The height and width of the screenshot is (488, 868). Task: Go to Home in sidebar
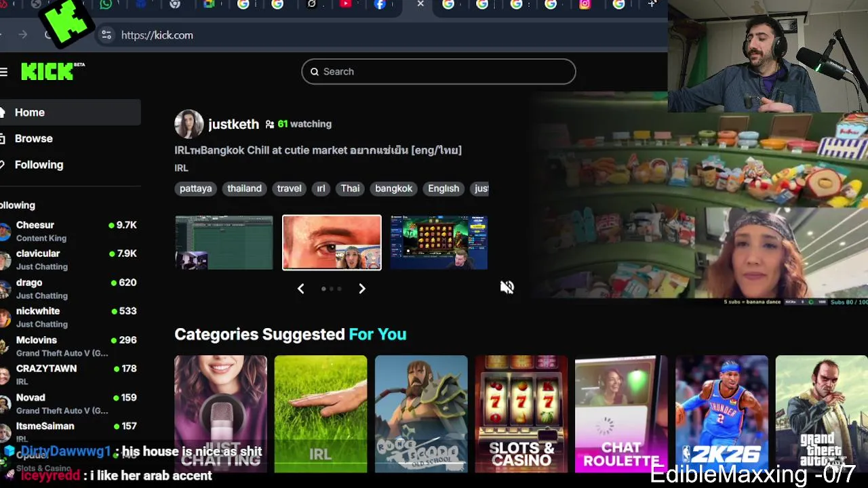(x=71, y=113)
